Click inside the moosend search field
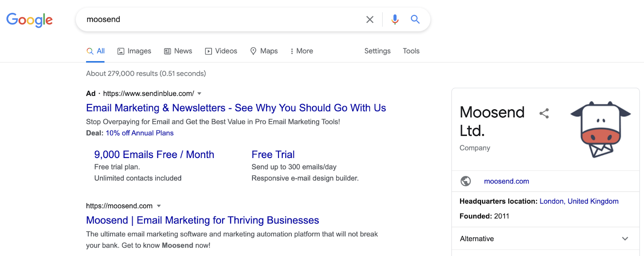 point(221,19)
